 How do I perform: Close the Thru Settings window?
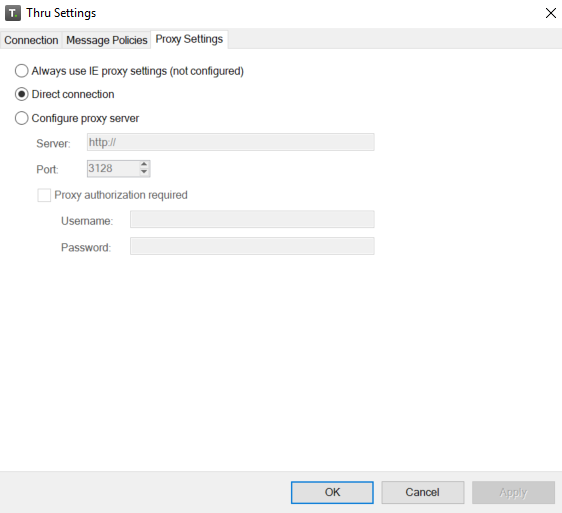coord(551,13)
